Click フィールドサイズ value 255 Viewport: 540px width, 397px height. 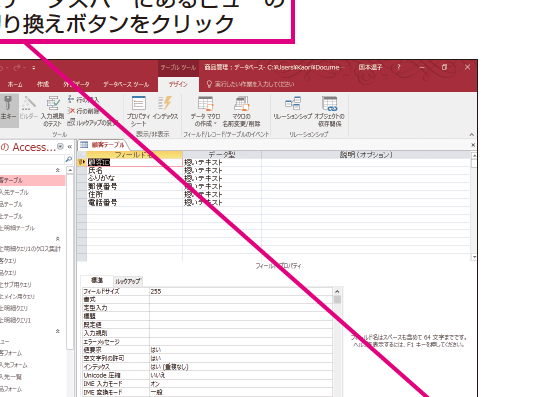pos(241,291)
